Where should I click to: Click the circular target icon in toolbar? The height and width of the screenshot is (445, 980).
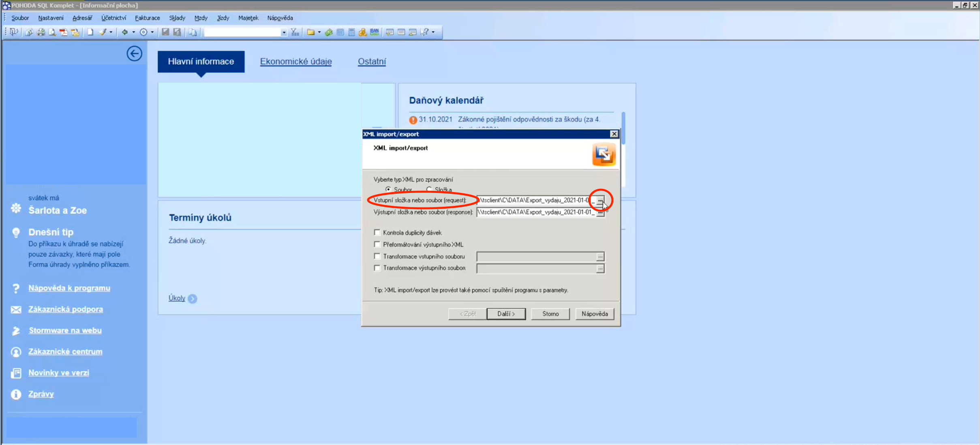143,32
